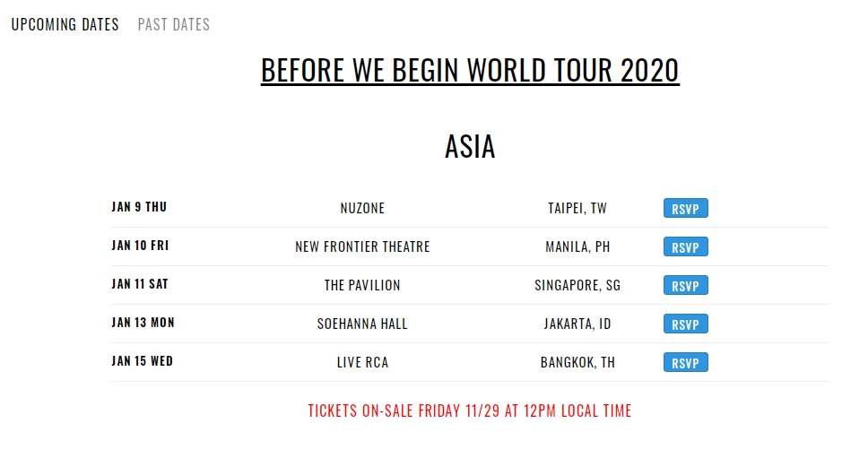Select The Pavilion venue name

pos(362,285)
